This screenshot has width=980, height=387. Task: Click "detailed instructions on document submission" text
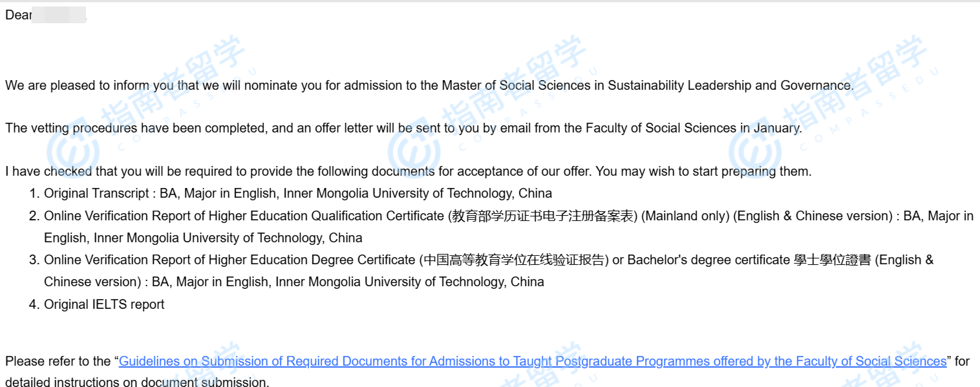[x=137, y=381]
